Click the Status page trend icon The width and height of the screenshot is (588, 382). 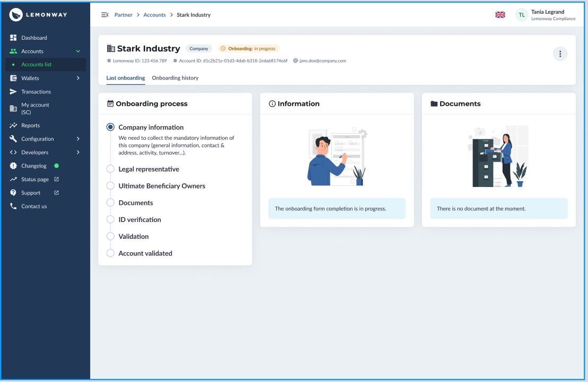coord(13,179)
